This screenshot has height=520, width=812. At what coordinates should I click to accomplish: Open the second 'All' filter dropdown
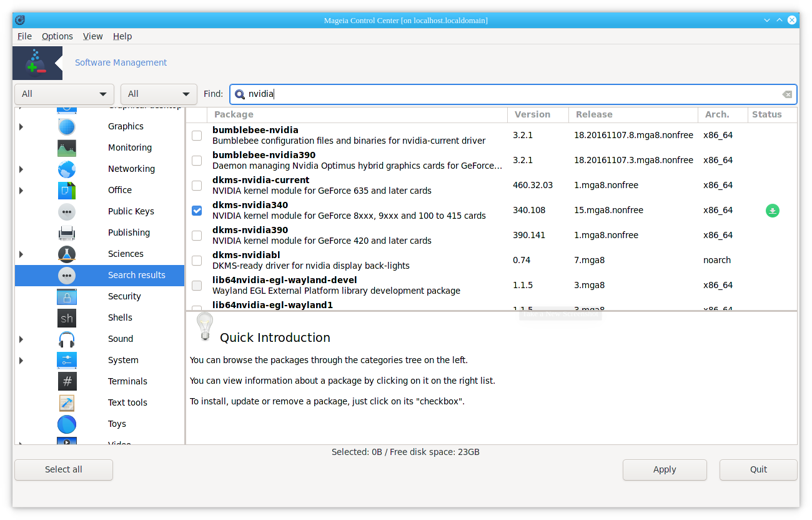[x=159, y=94]
